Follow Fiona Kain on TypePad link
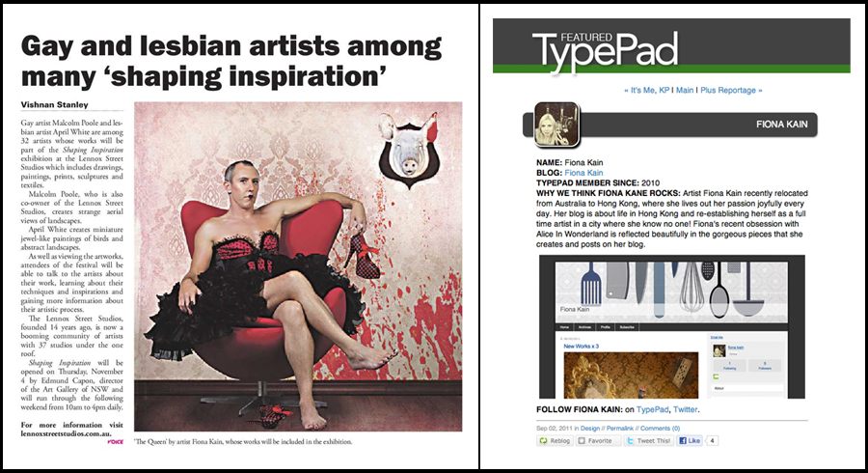Screen dimensions: 868x473 click(x=652, y=410)
